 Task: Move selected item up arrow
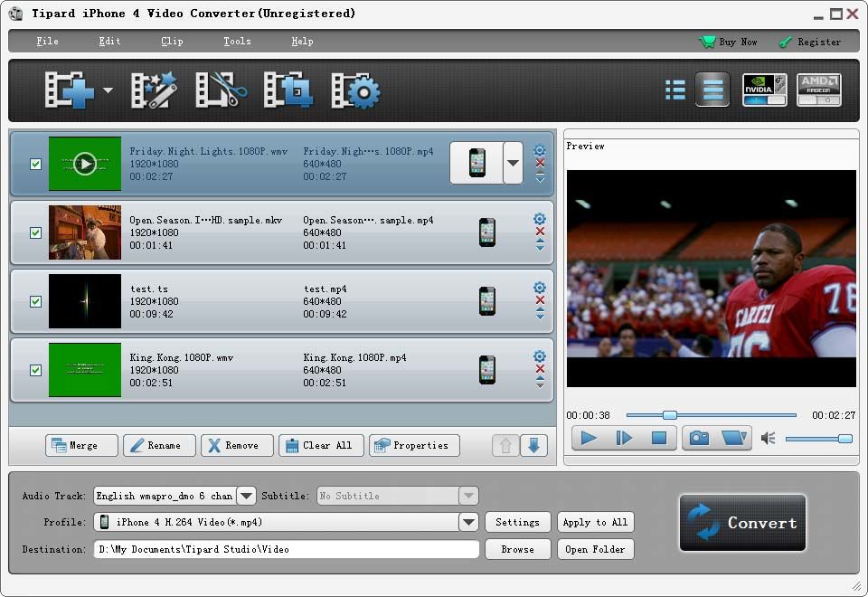pyautogui.click(x=505, y=445)
